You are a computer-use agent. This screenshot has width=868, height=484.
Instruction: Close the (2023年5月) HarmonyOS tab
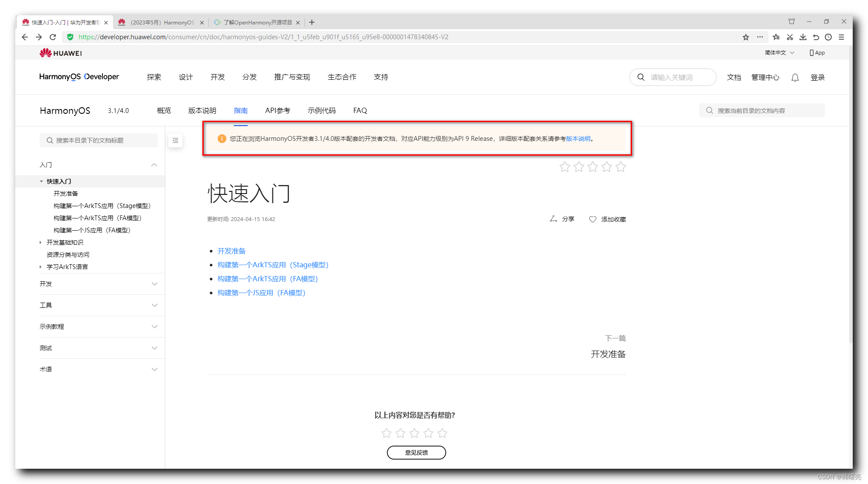[202, 23]
